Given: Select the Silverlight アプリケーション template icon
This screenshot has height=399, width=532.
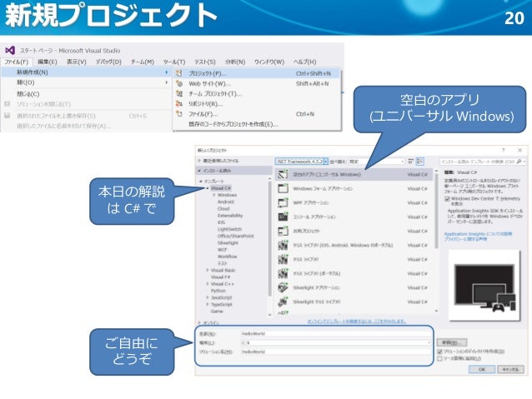Looking at the screenshot, I should 283,287.
